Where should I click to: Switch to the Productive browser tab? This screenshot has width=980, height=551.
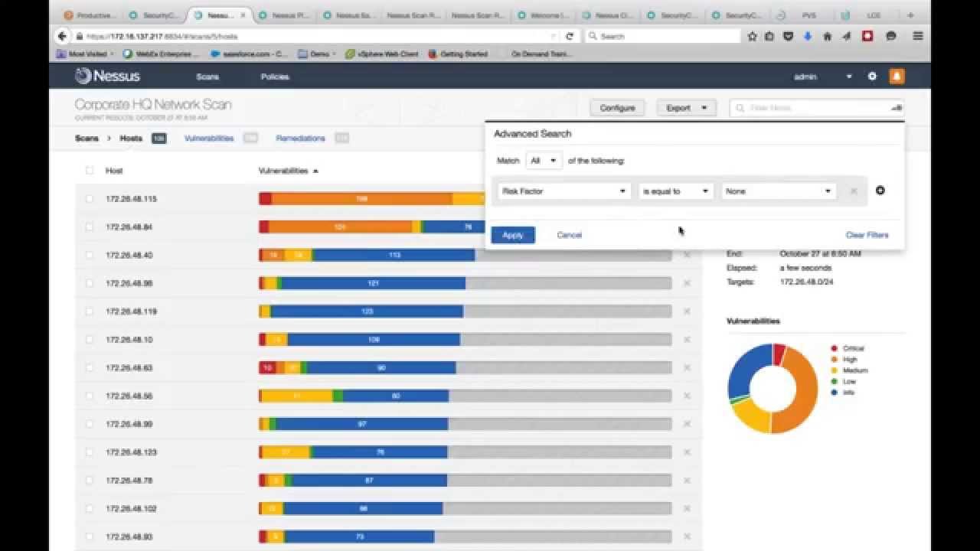tap(90, 15)
